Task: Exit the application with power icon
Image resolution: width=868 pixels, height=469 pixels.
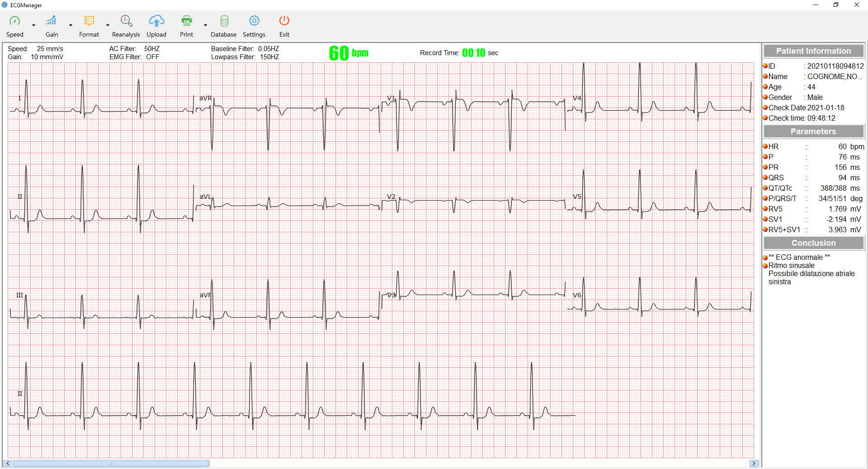Action: [284, 21]
